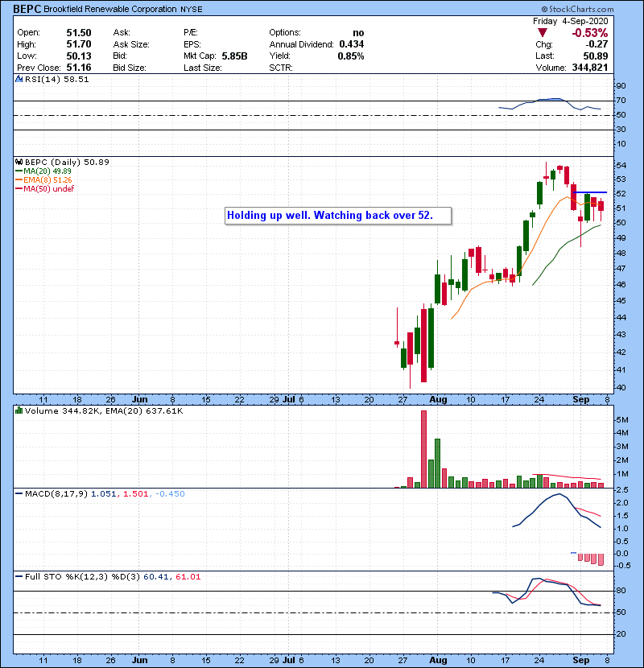Click the stochastic 20 level axis label

click(621, 634)
